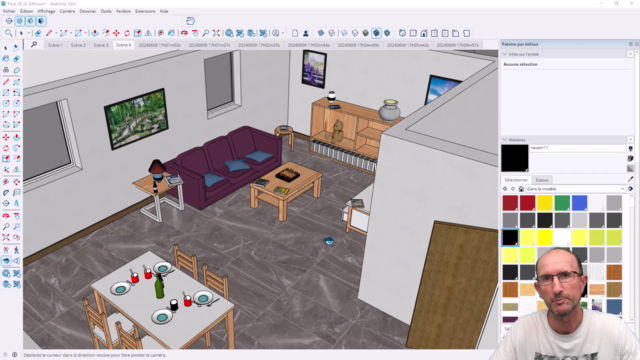The image size is (640, 360).
Task: Pick the blue material swatch
Action: point(579,203)
